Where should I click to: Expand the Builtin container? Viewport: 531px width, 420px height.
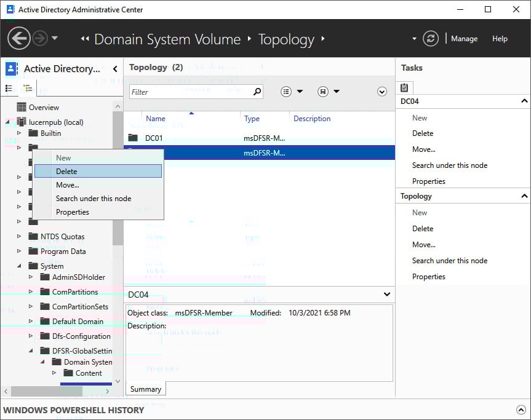click(19, 133)
